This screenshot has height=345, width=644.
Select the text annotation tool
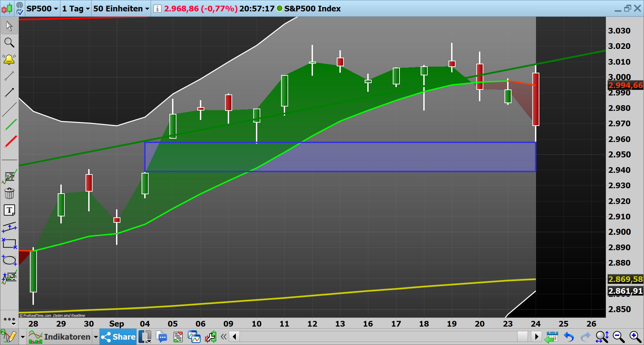pyautogui.click(x=9, y=210)
